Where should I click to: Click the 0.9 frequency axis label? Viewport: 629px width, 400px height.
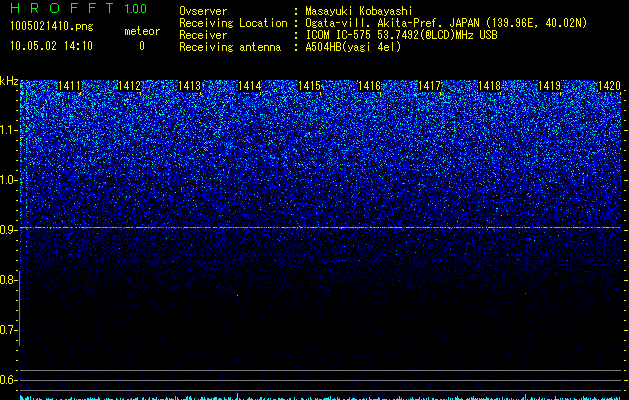8,230
